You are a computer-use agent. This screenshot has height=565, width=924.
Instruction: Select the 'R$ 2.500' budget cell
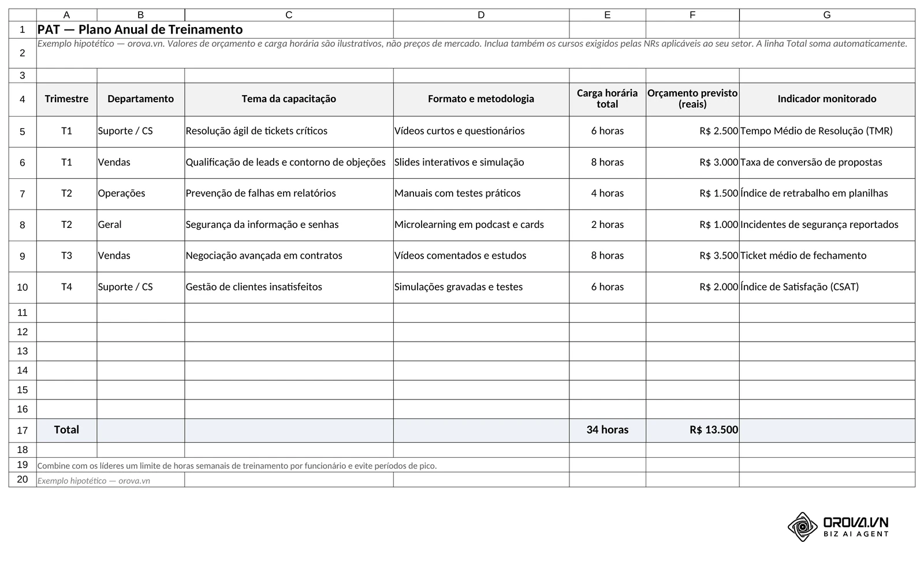coord(692,132)
